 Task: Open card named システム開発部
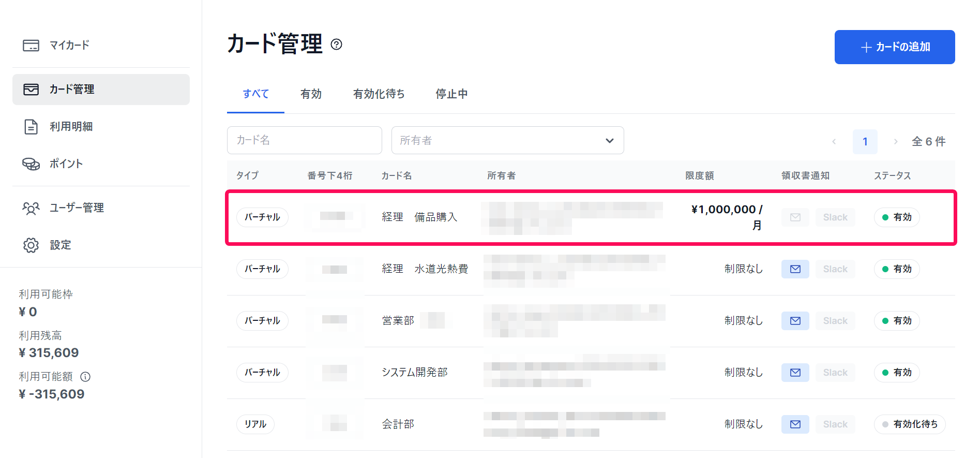(415, 373)
